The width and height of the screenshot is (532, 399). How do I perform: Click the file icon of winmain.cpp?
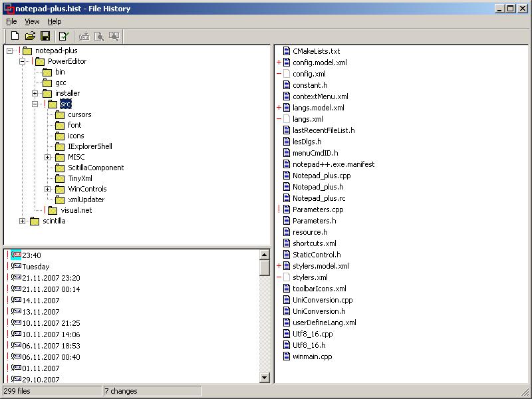click(x=287, y=356)
